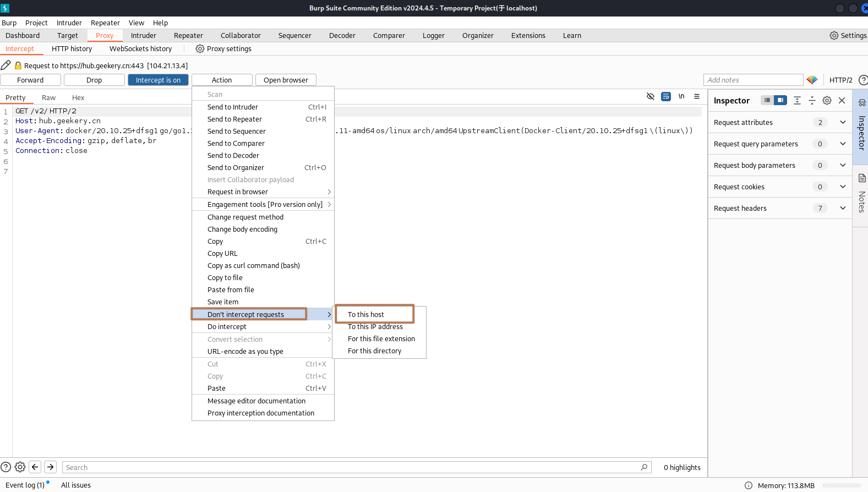
Task: Go to previous search match arrow
Action: point(35,467)
